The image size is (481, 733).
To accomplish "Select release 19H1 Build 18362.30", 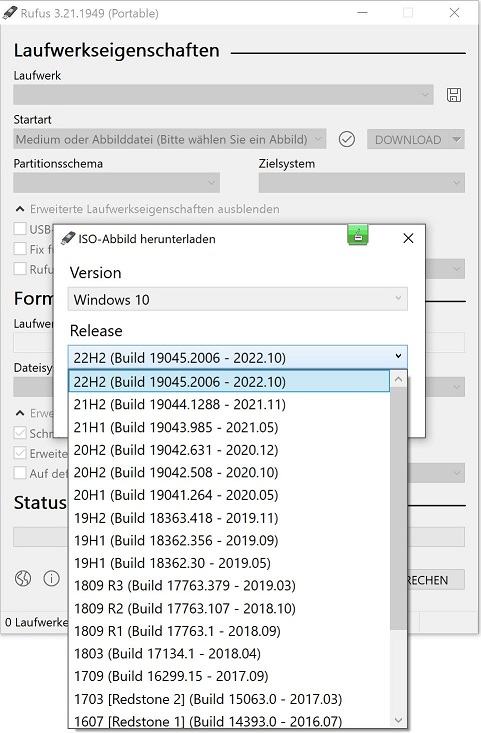I will (229, 563).
